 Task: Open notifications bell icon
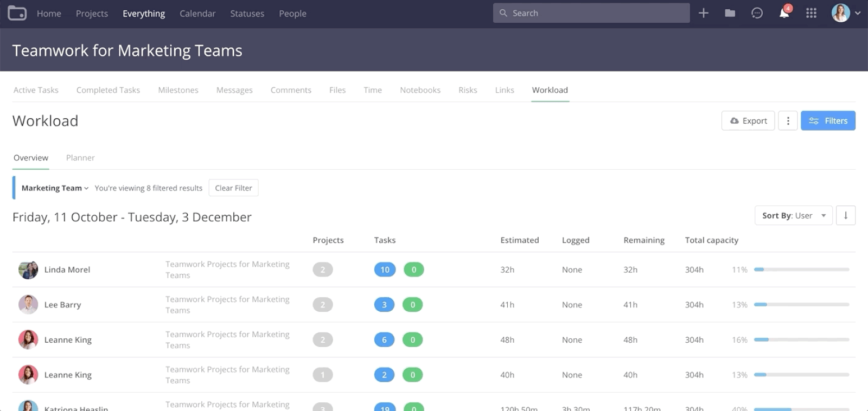(x=784, y=13)
